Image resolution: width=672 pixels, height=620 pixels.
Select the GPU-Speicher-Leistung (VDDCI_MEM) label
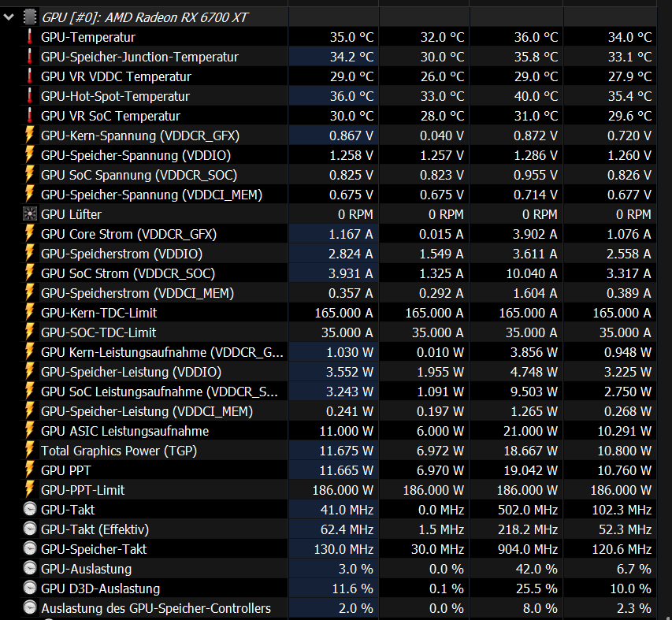coord(147,412)
